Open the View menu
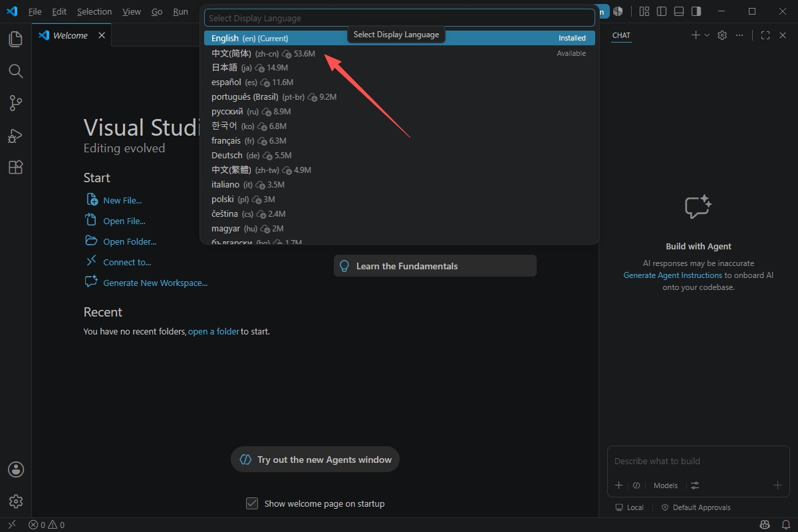Screen dimensions: 798x532 (132, 11)
